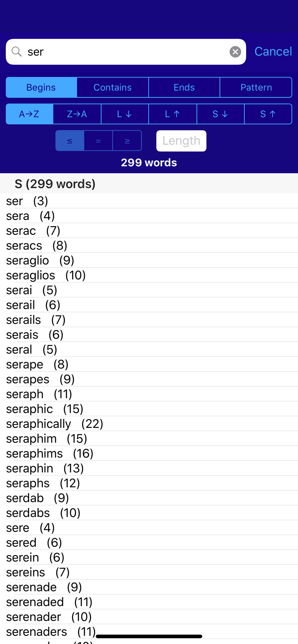Viewport: 298px width, 644px height.
Task: Clear the search field text
Action: (x=235, y=52)
